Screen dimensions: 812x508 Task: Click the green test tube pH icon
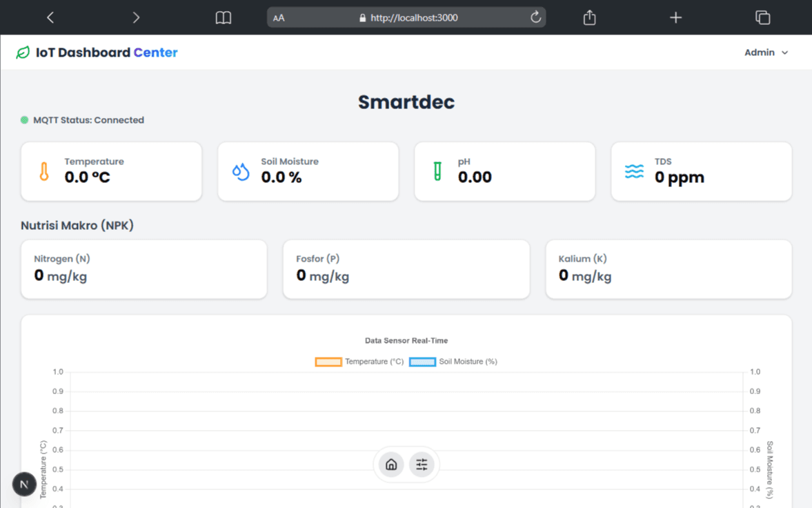(437, 171)
